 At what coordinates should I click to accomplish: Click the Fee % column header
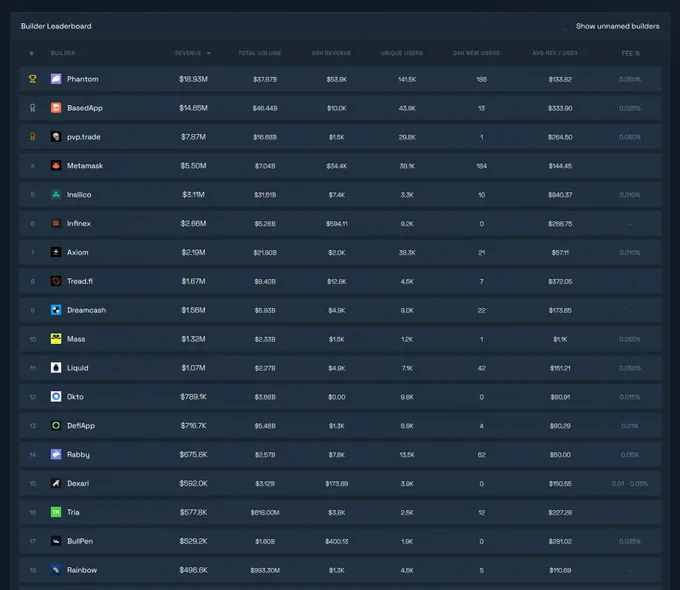click(x=631, y=53)
